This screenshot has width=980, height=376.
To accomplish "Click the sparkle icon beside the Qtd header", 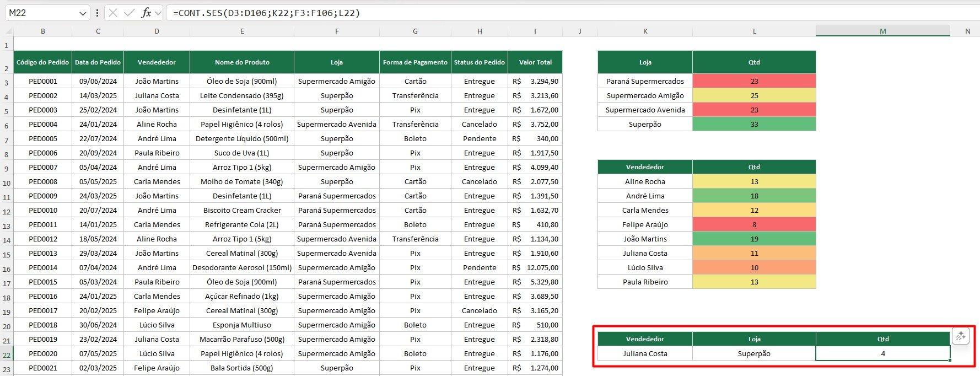I will point(961,336).
